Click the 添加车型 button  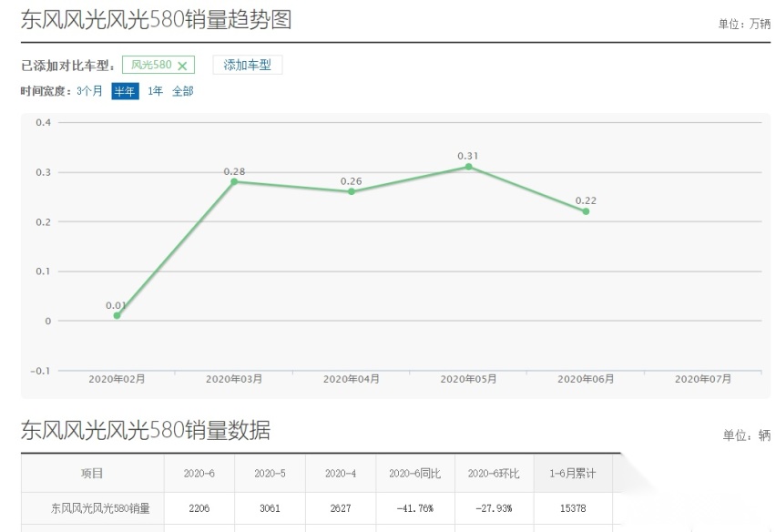click(x=248, y=65)
